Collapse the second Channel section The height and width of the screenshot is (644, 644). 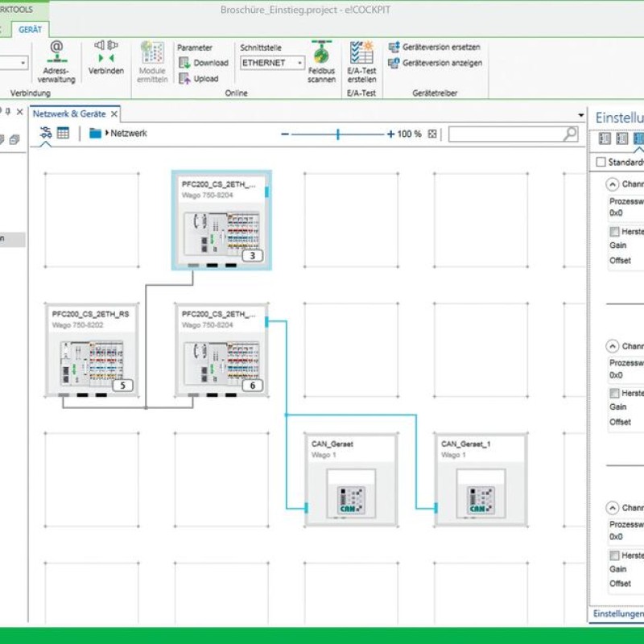tap(612, 346)
